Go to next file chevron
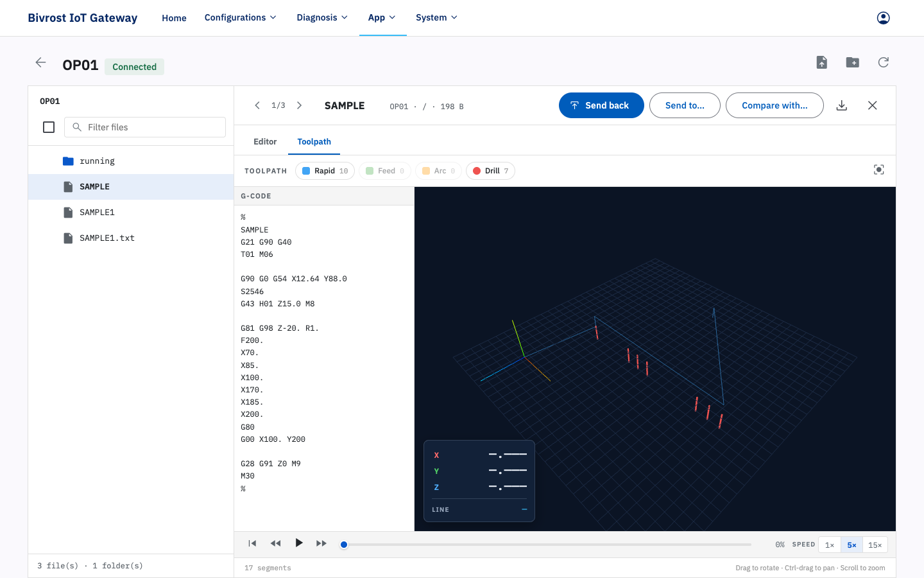The image size is (924, 578). point(299,105)
